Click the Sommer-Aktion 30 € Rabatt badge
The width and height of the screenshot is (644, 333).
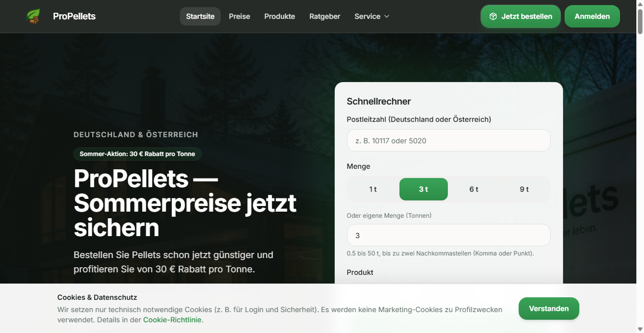tap(138, 154)
